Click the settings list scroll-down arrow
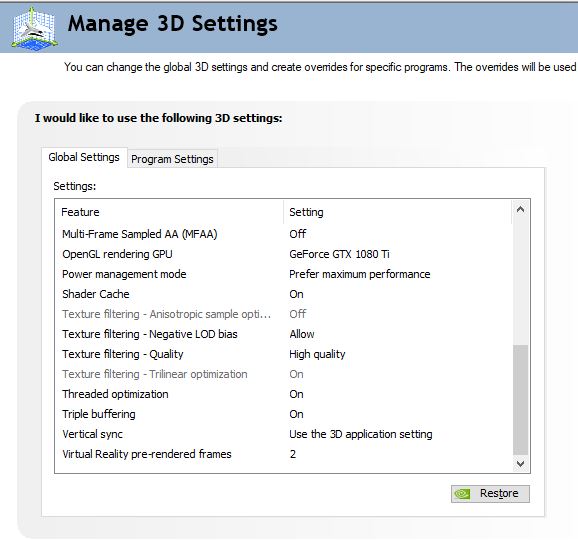Image resolution: width=578 pixels, height=540 pixels. (520, 463)
